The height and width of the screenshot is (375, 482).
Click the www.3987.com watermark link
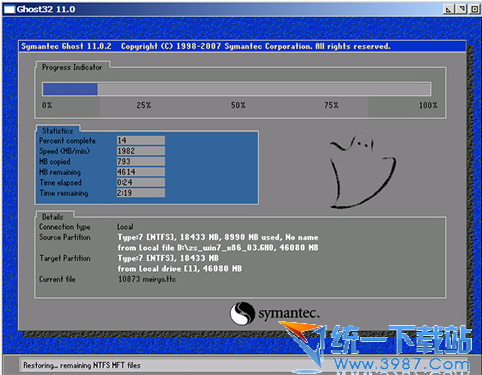(x=402, y=364)
